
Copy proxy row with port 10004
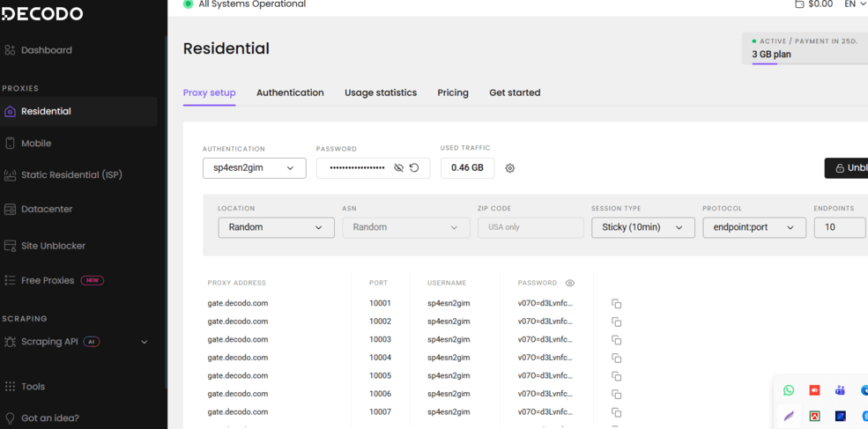(x=616, y=359)
